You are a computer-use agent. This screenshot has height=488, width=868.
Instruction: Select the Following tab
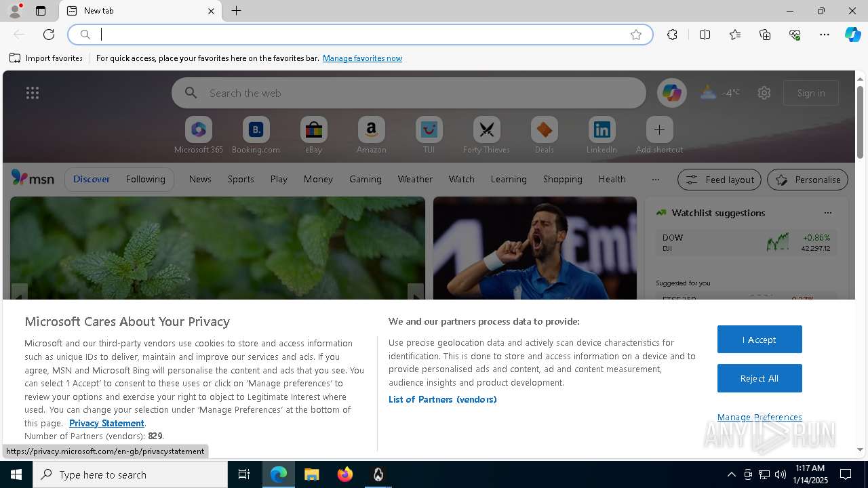coord(145,179)
